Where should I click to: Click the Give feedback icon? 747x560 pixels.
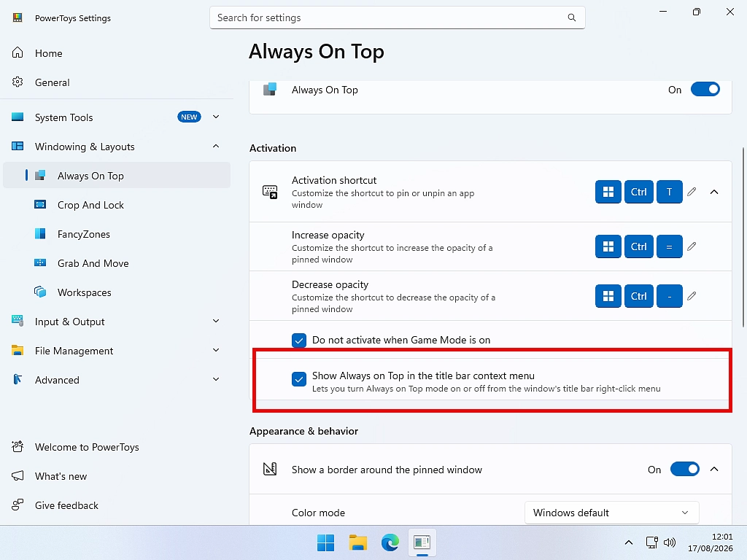(18, 505)
